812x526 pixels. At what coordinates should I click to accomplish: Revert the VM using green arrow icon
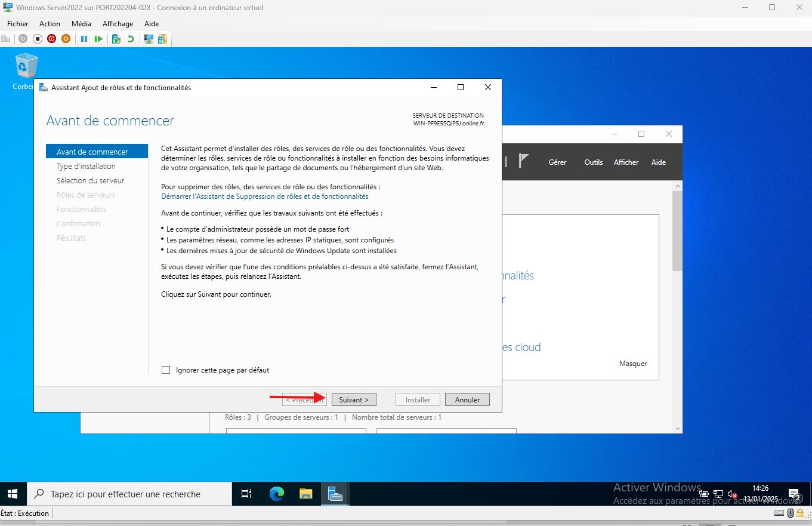131,39
